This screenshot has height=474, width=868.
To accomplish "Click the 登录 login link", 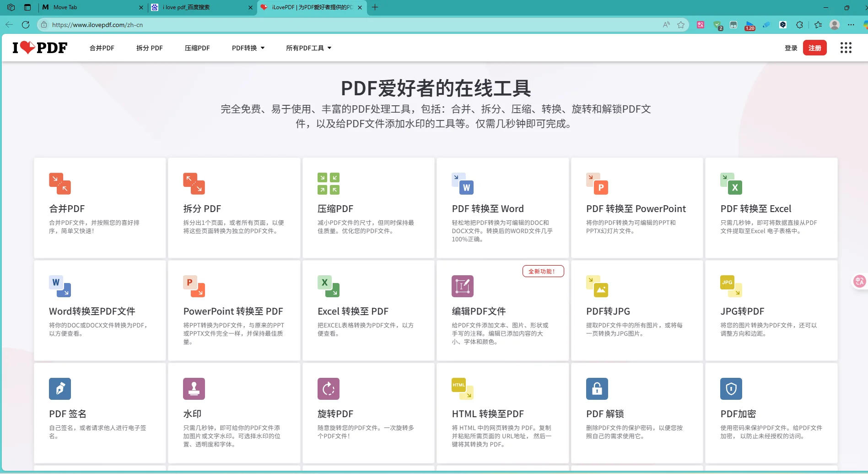I will 791,48.
